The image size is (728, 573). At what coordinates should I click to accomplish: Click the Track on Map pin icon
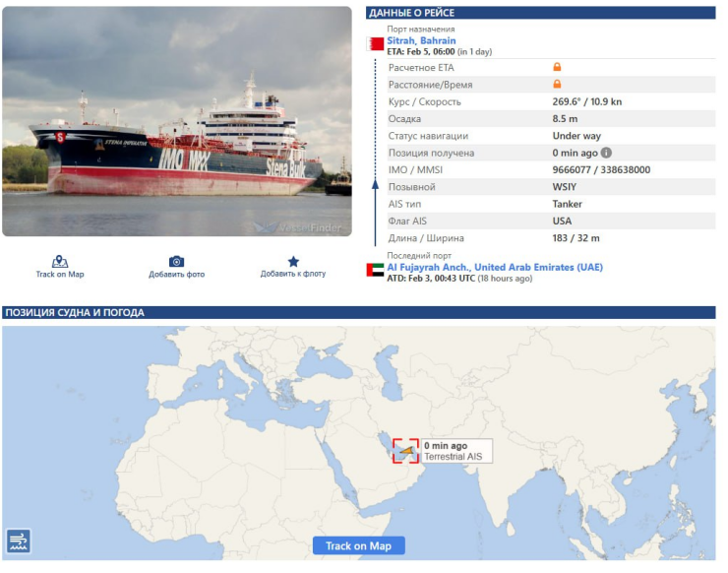pyautogui.click(x=59, y=261)
